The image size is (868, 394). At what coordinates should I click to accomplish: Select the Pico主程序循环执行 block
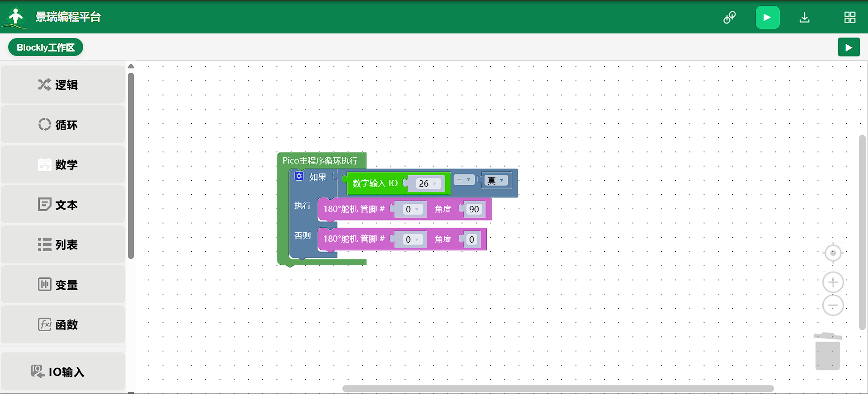(x=320, y=160)
